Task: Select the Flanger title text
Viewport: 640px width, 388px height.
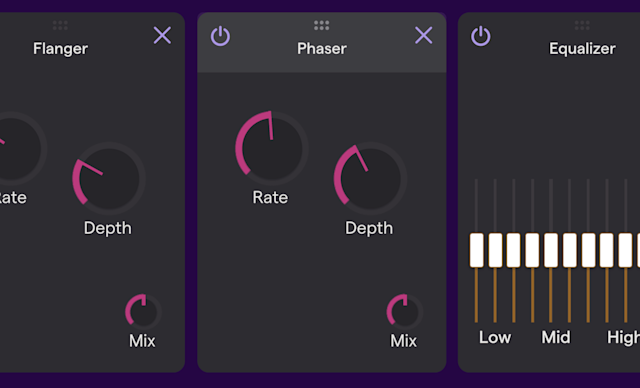Action: pos(60,49)
